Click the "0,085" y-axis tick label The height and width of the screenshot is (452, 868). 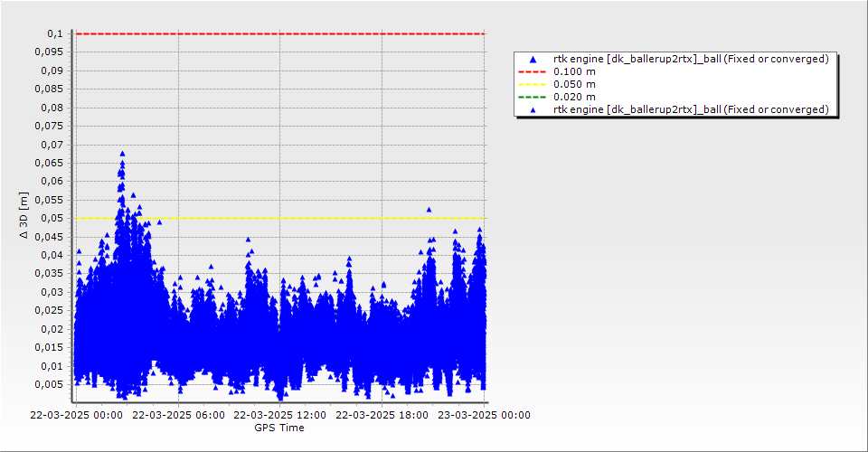49,89
